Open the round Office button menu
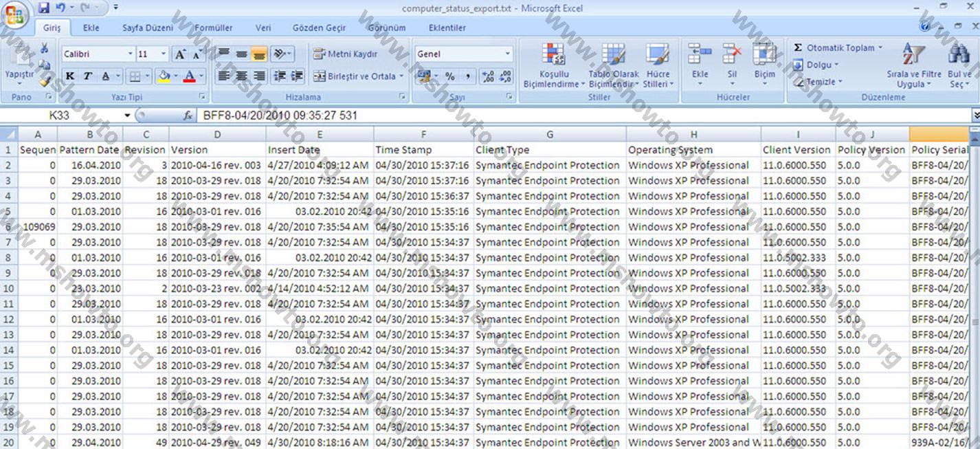 tap(15, 15)
